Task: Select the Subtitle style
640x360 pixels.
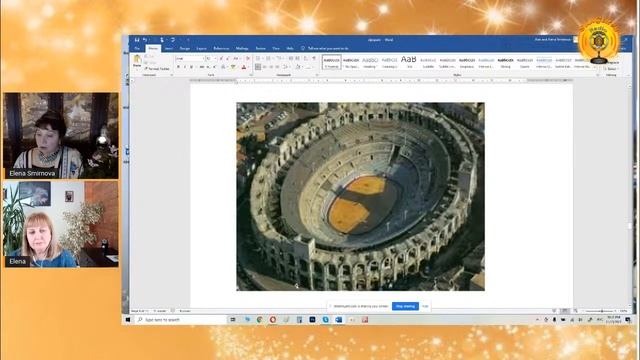Action: (428, 62)
